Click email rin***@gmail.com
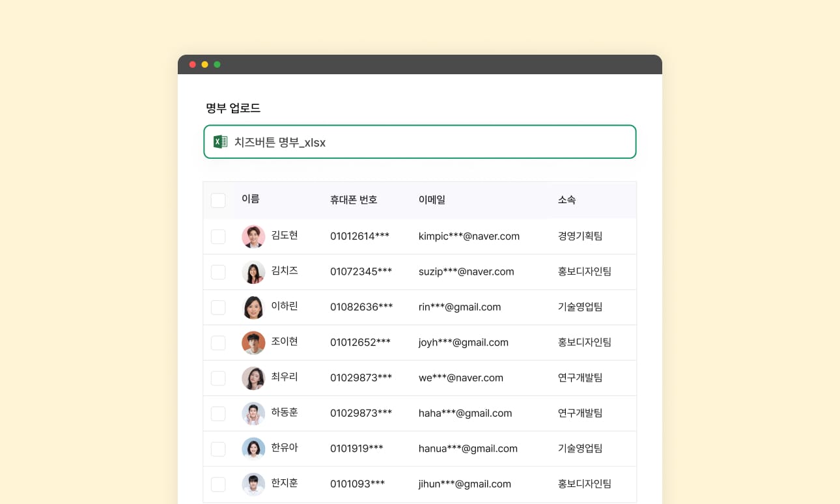840x504 pixels. click(460, 307)
